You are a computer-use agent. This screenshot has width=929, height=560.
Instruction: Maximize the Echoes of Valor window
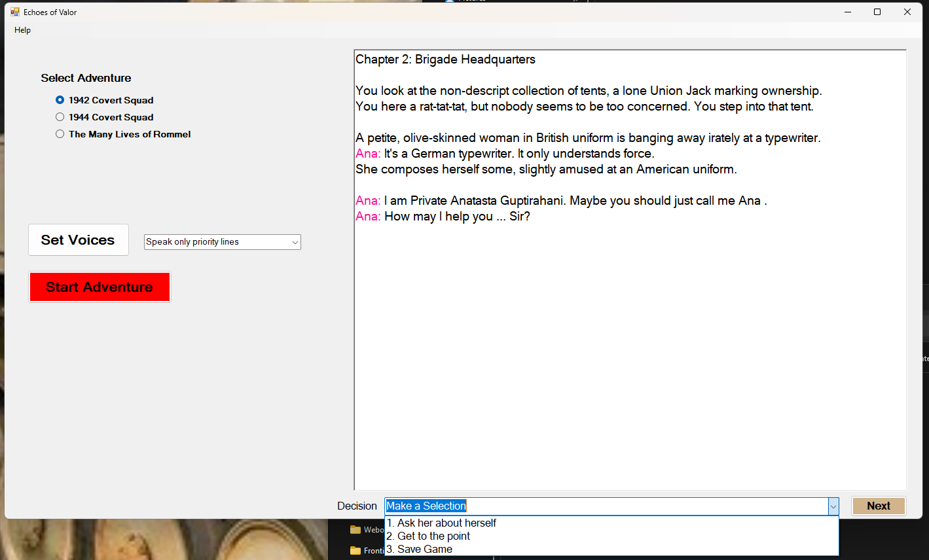(877, 12)
